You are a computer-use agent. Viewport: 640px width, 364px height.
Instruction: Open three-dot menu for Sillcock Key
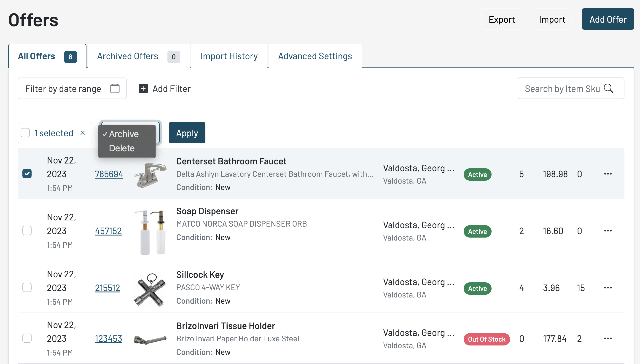point(608,288)
